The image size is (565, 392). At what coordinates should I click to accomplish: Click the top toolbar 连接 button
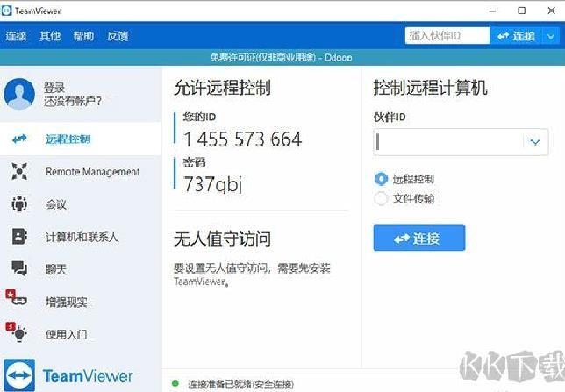(x=516, y=36)
